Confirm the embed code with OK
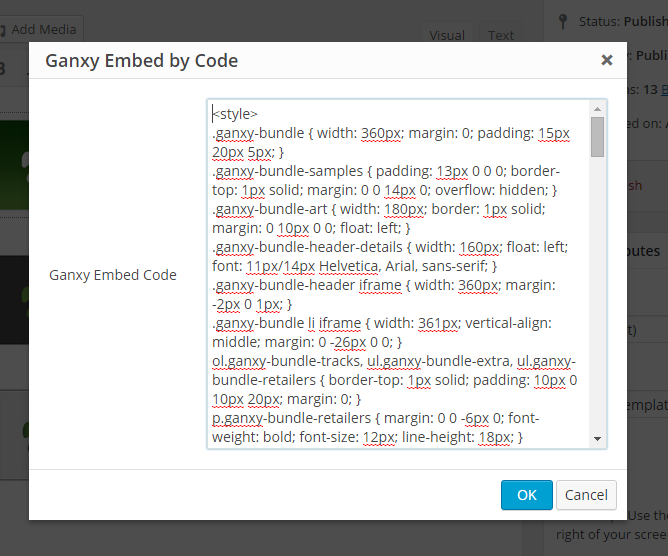The height and width of the screenshot is (556, 668). coord(527,495)
